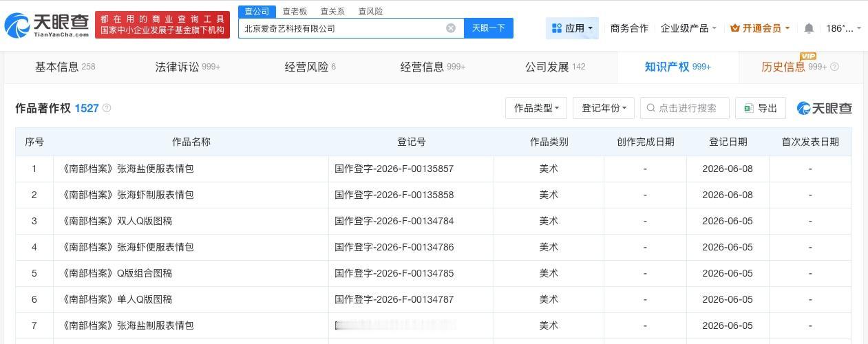Click the 导出 export button
Viewport: 868px width, 344px height.
coord(761,108)
